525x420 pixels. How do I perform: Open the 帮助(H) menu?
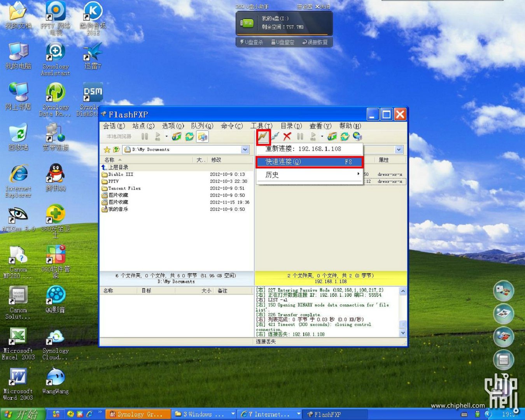point(350,126)
